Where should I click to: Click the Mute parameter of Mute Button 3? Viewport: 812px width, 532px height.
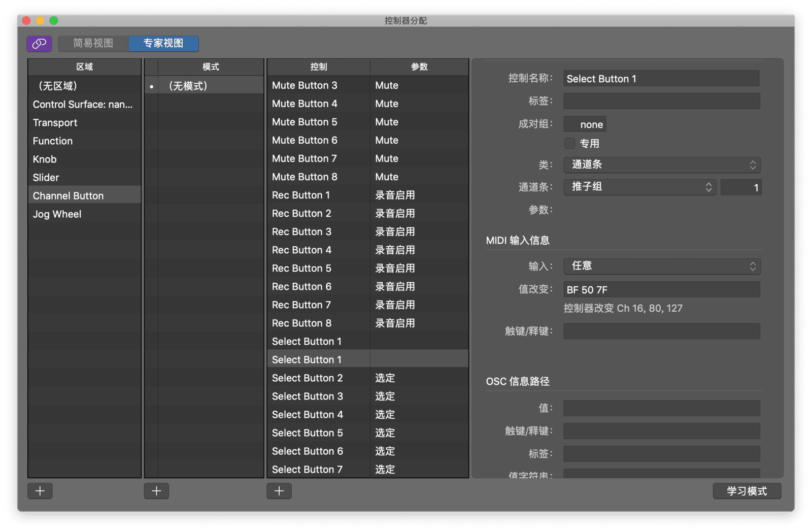coord(387,85)
